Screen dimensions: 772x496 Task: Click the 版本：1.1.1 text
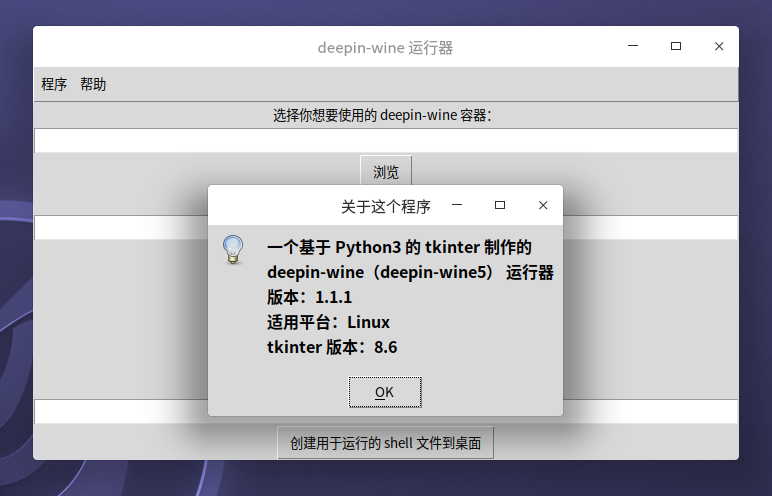pyautogui.click(x=310, y=297)
